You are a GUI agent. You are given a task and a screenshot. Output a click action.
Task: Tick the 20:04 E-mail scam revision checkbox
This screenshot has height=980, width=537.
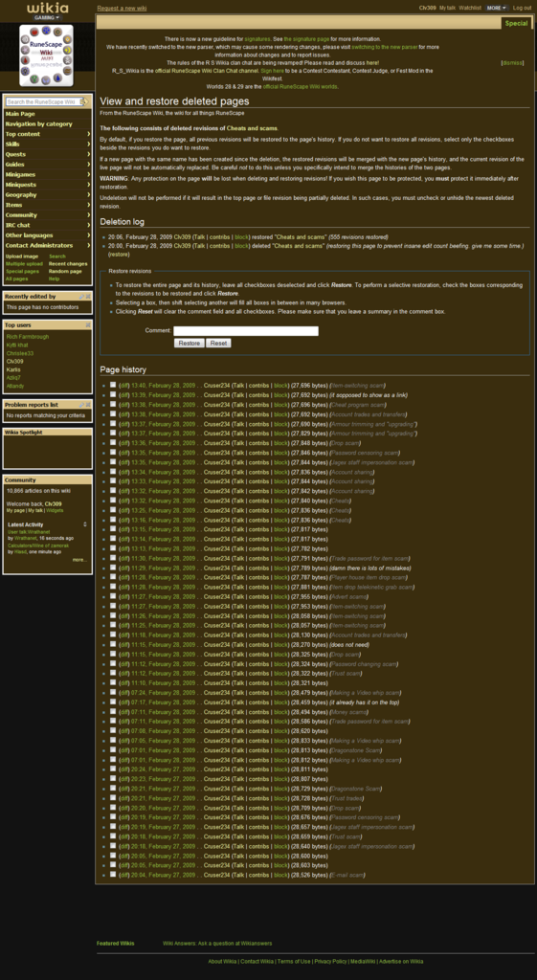[x=113, y=875]
